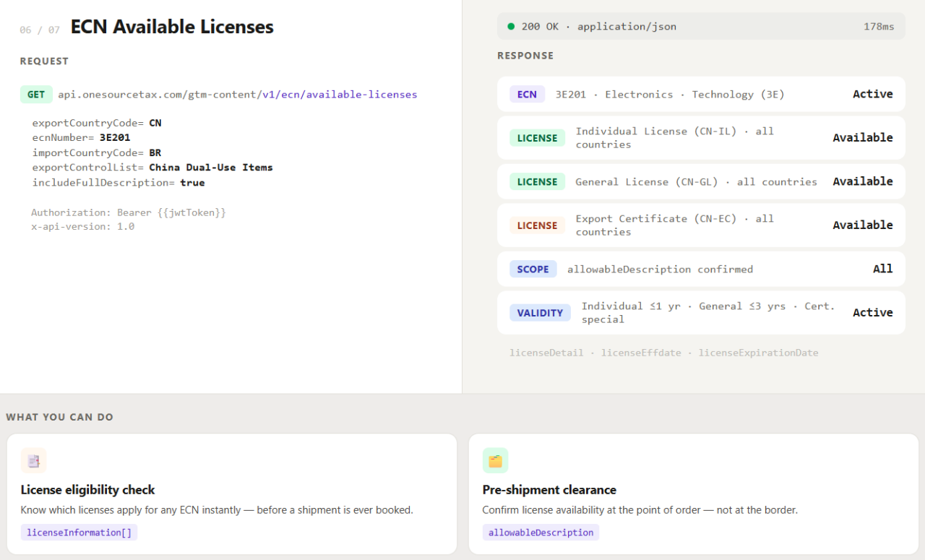Select the includeFullDescription value true

[x=192, y=182]
